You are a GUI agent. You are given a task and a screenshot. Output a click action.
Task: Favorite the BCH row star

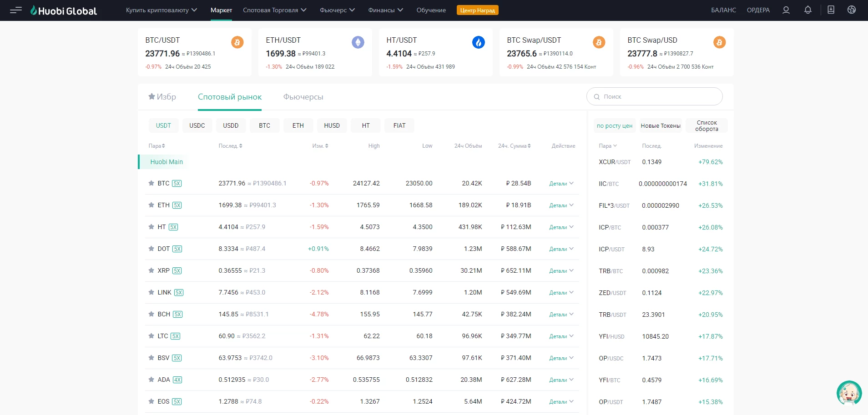[151, 314]
